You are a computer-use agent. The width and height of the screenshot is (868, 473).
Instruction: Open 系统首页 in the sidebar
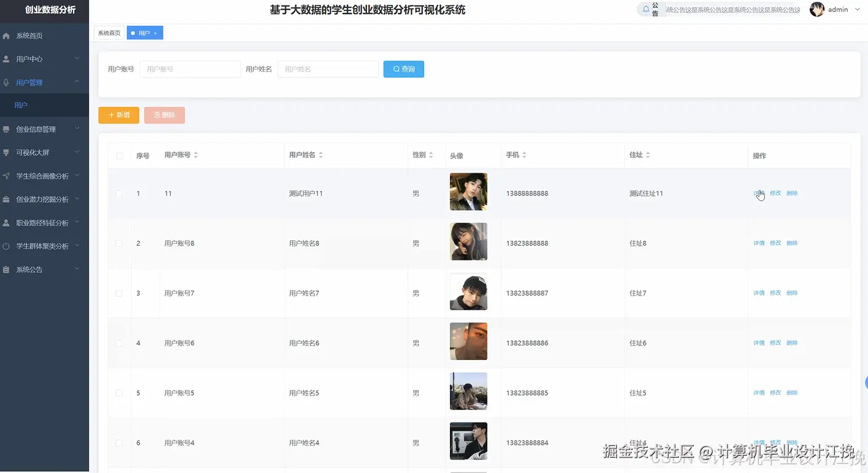pyautogui.click(x=44, y=36)
